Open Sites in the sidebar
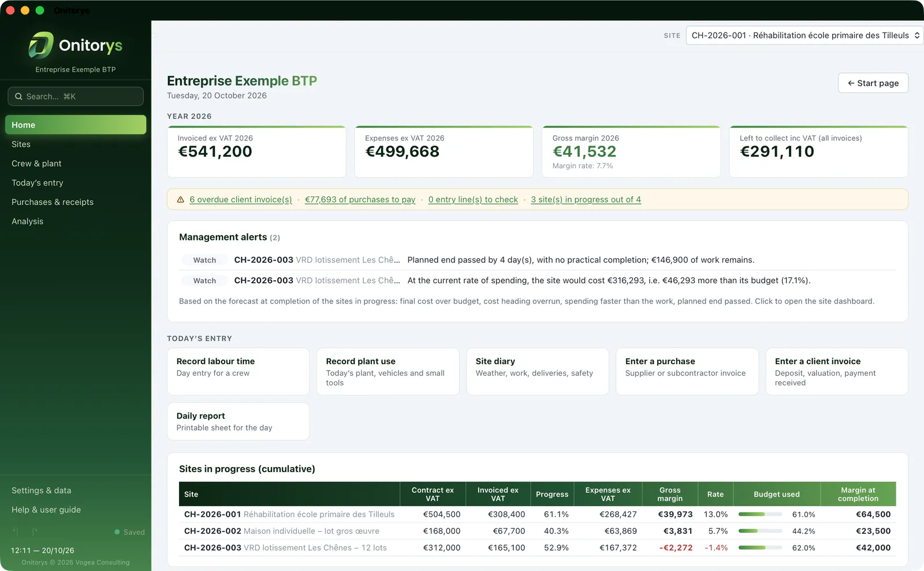This screenshot has height=571, width=924. pos(76,144)
